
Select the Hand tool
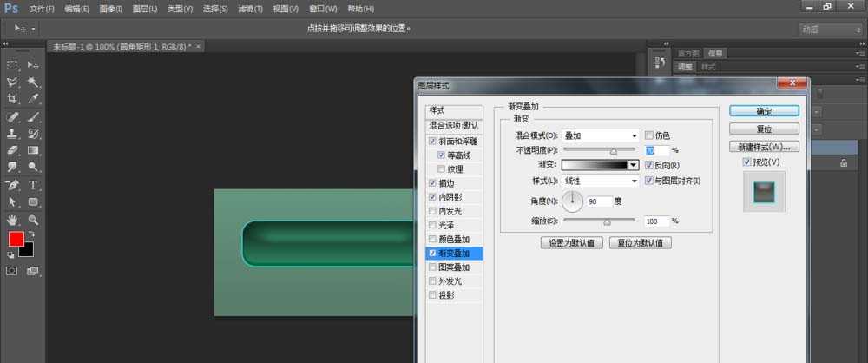click(13, 220)
